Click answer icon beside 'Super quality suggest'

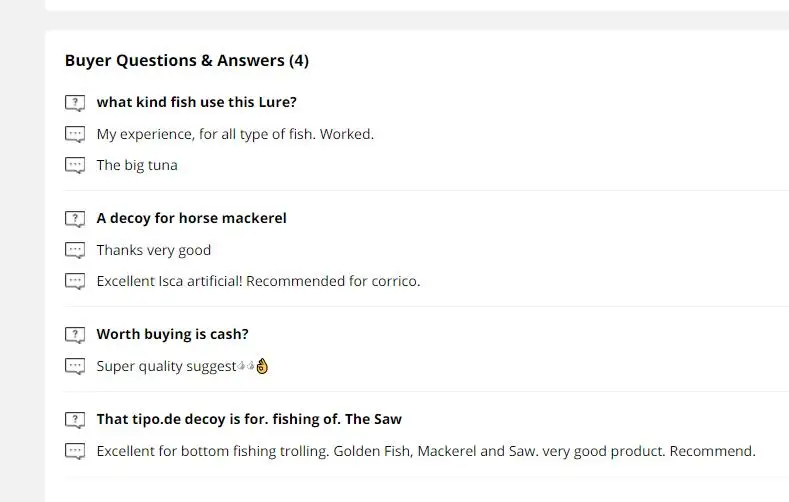pos(75,366)
